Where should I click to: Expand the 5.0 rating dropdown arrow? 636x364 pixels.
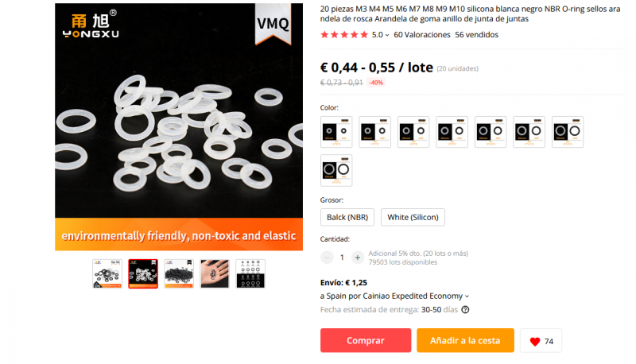[387, 35]
